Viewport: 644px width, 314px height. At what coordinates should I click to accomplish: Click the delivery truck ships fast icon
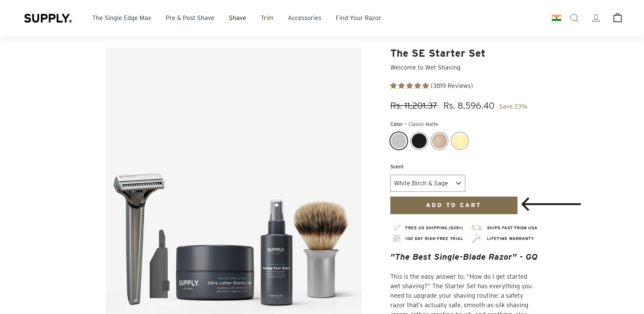click(476, 228)
